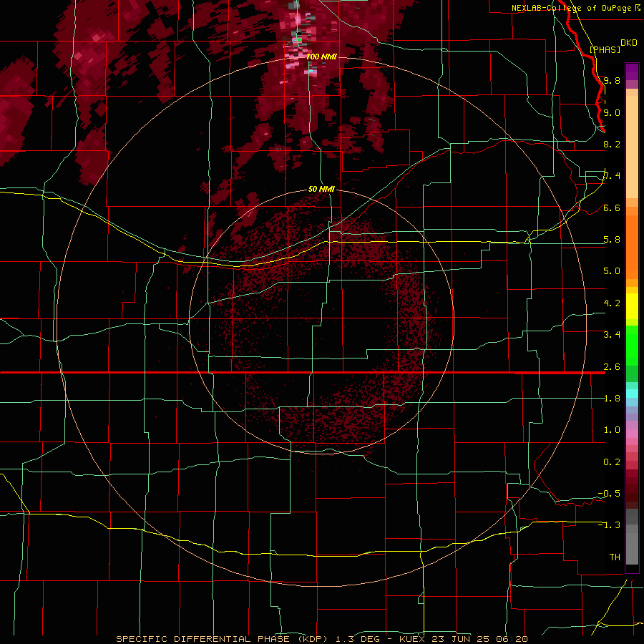Click the 1.3 DEG elevation in the caption
The height and width of the screenshot is (644, 644).
(x=359, y=639)
